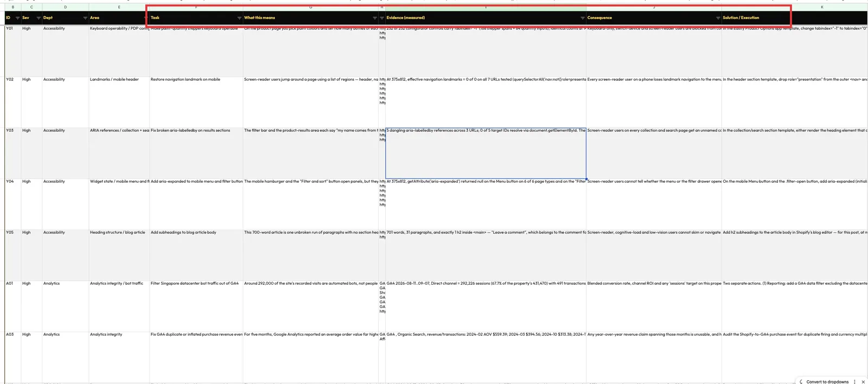The image size is (868, 384).
Task: Select the Two separate actions solution cell
Action: (x=795, y=306)
